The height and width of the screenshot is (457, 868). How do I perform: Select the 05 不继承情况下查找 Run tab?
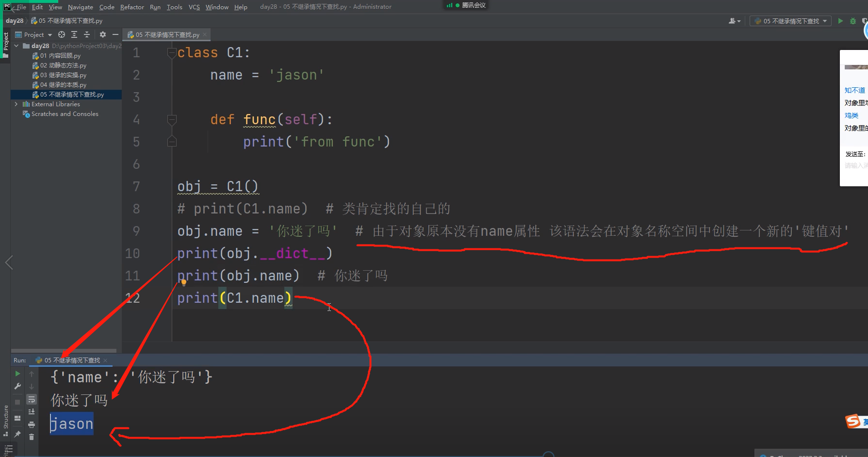click(x=72, y=360)
